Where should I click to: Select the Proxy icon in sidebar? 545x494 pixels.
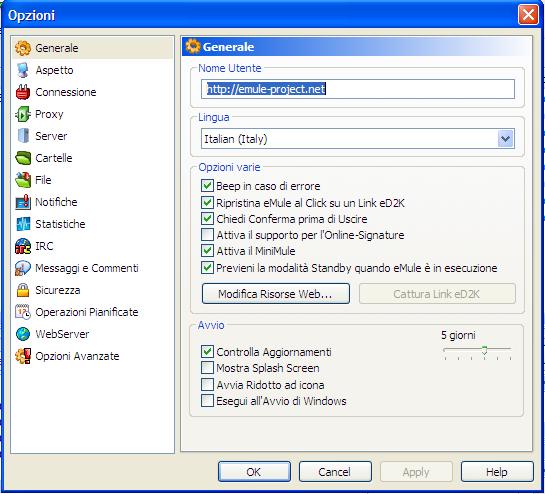23,114
